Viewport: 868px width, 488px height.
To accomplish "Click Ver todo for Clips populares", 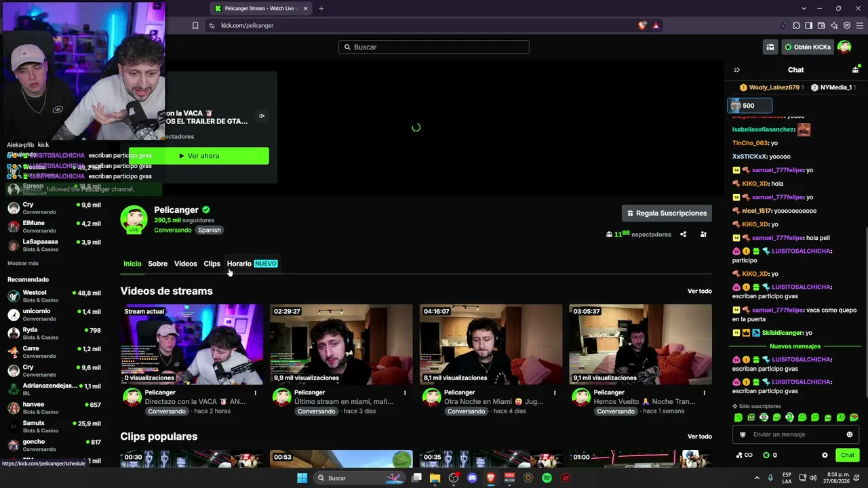I will pyautogui.click(x=700, y=436).
